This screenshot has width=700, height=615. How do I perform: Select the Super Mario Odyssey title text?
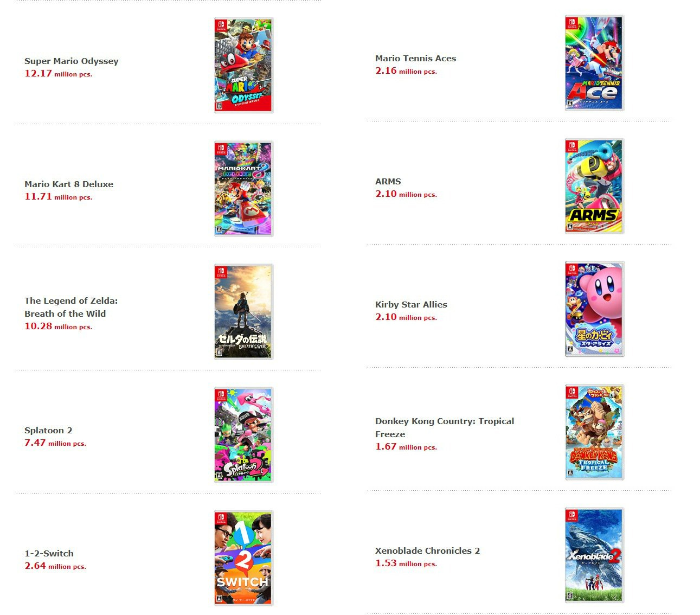point(72,61)
